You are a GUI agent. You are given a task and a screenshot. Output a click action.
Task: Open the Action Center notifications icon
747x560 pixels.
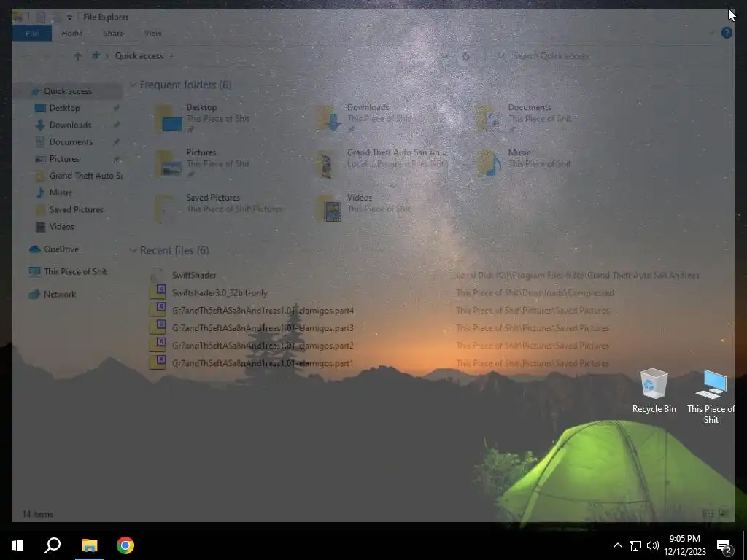724,545
